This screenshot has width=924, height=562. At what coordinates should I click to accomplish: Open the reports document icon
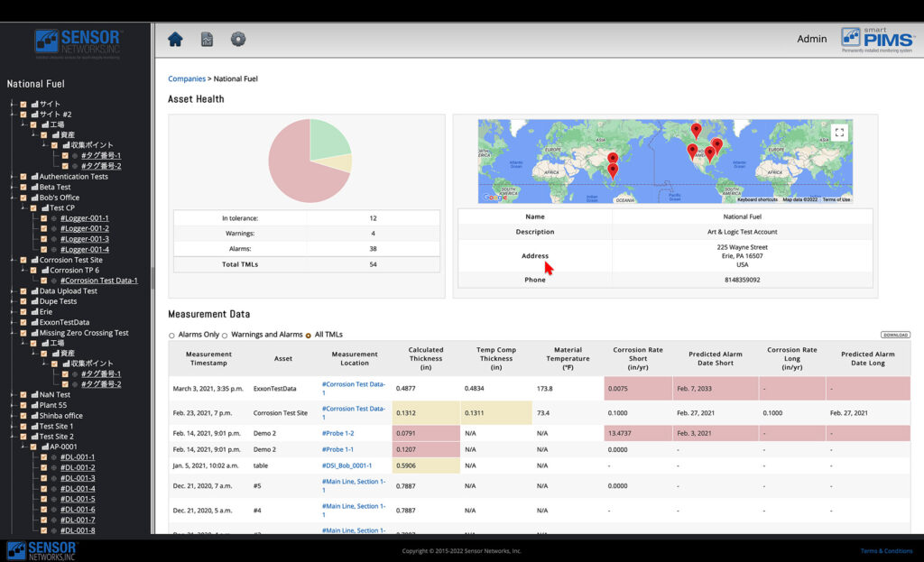(x=207, y=40)
